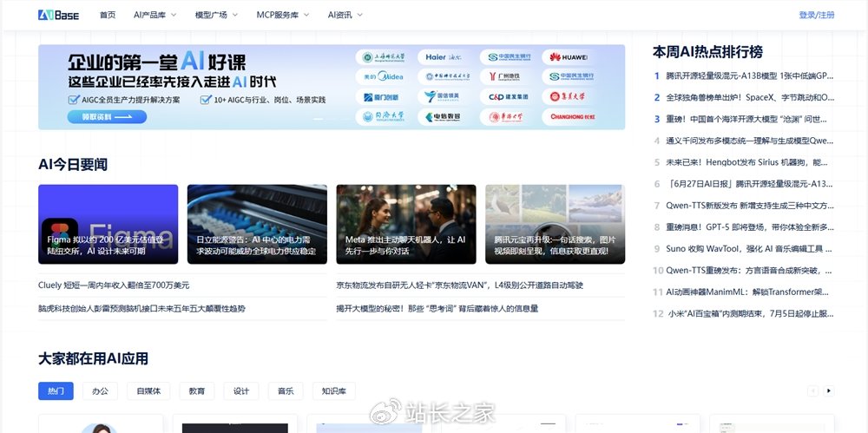Click the AIBase logo

tap(59, 15)
